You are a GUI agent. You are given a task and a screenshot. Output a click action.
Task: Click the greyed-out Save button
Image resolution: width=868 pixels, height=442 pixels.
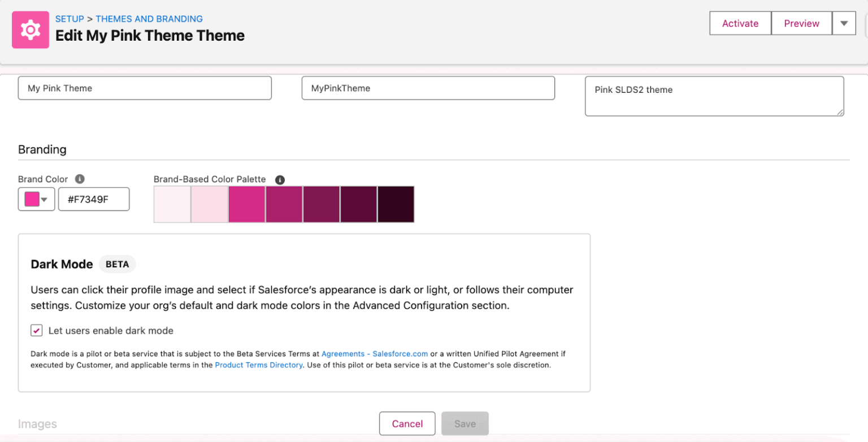tap(465, 424)
